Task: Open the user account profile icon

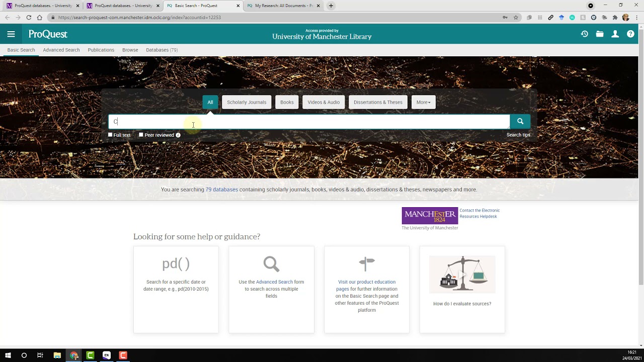Action: (x=615, y=34)
